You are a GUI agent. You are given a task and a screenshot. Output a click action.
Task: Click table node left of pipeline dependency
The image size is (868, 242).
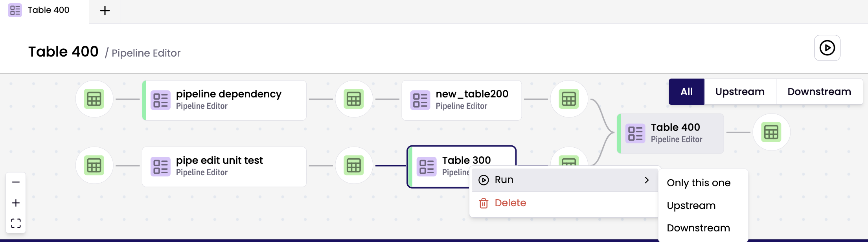[x=94, y=99]
